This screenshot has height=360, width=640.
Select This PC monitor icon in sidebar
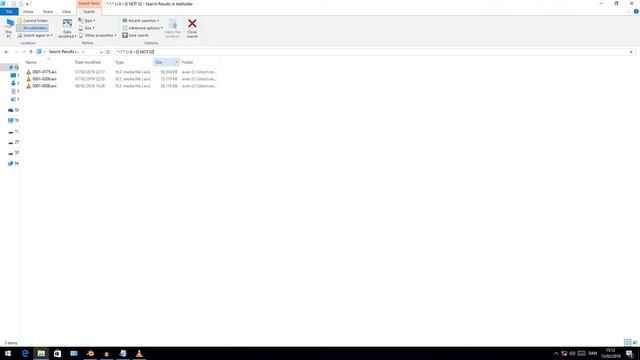tap(11, 120)
